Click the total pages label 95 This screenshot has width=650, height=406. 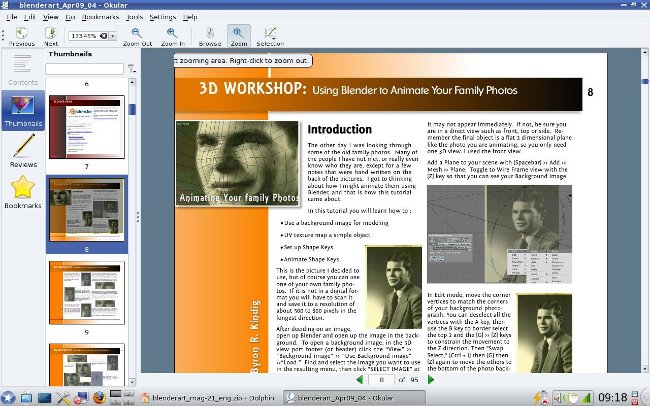point(414,379)
